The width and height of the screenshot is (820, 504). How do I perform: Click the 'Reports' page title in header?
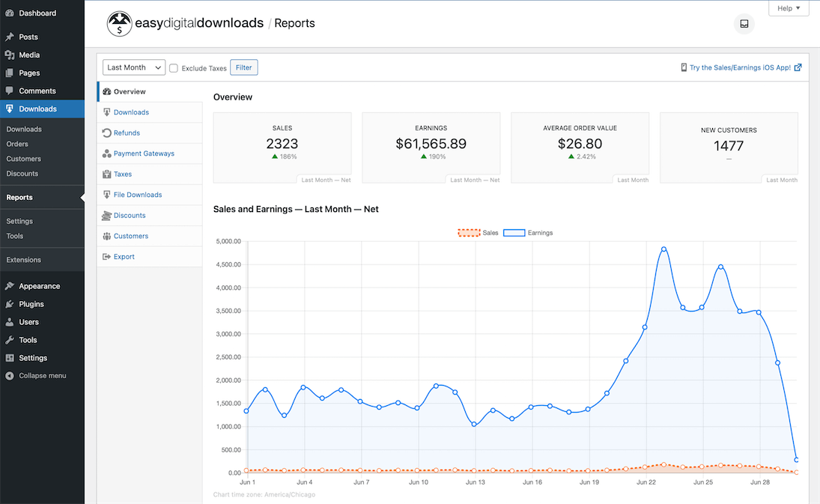[x=294, y=23]
